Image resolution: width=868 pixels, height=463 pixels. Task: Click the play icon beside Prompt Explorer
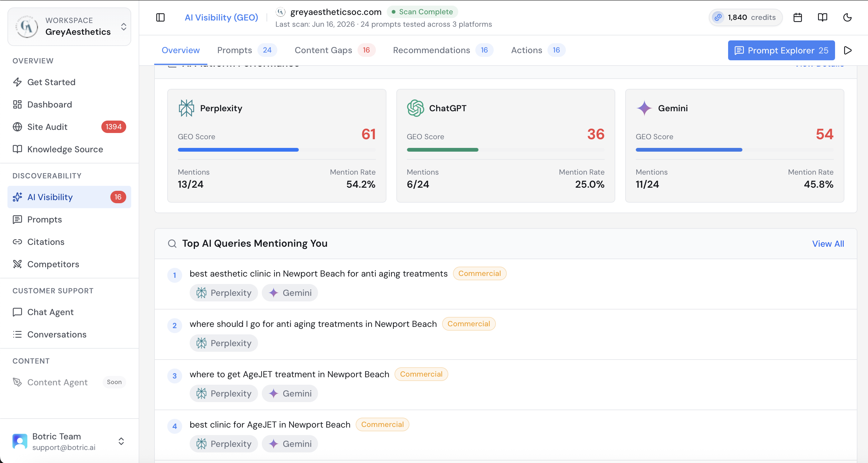(848, 50)
